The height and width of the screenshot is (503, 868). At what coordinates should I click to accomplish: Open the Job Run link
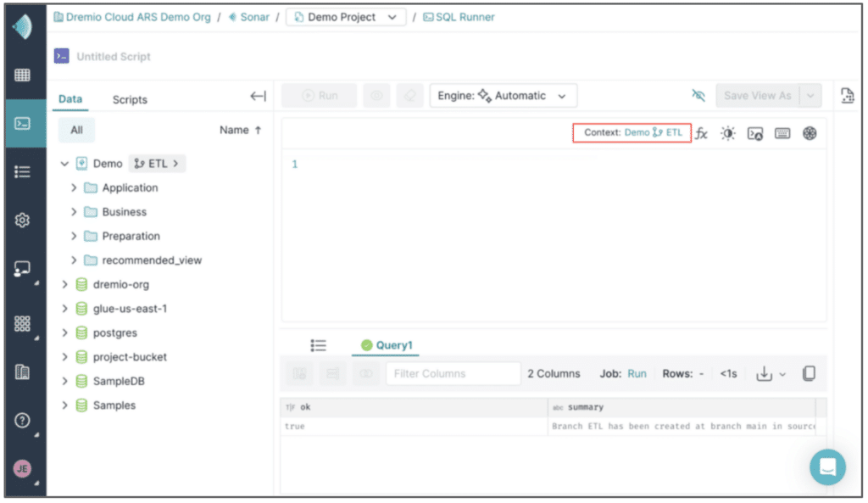click(x=637, y=374)
